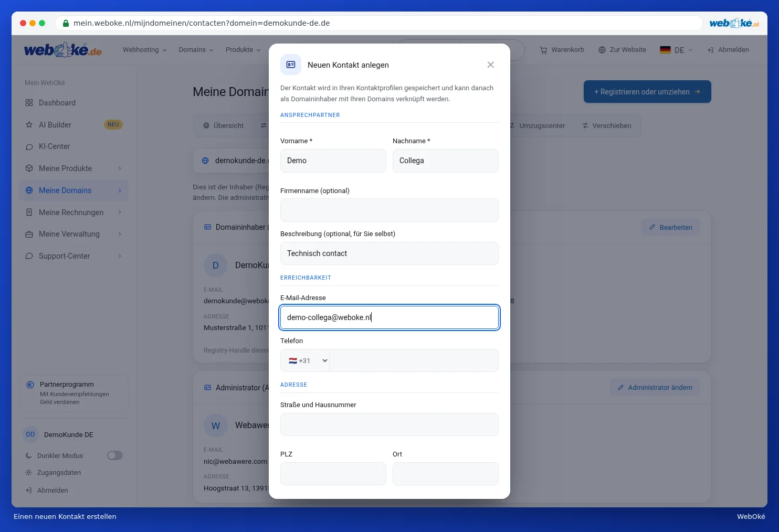Click the Ort input field
The image size is (779, 532).
[x=446, y=474]
